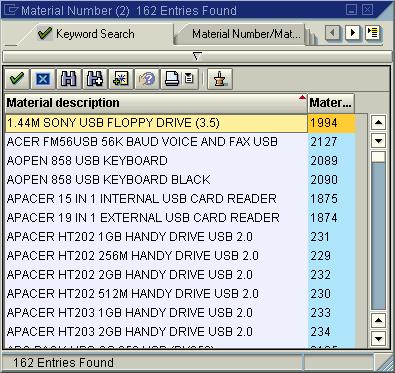Screen dimensions: 395x373
Task: Switch to the Material Number/Mat... tab
Action: (x=246, y=34)
